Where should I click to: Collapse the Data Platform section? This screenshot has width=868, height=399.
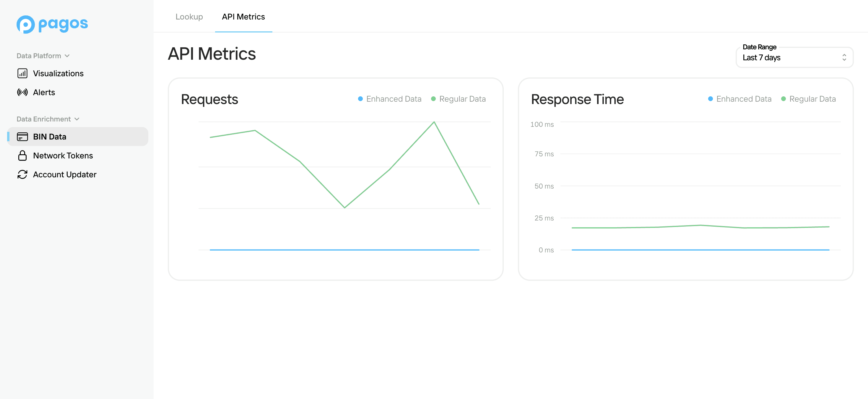pos(67,56)
